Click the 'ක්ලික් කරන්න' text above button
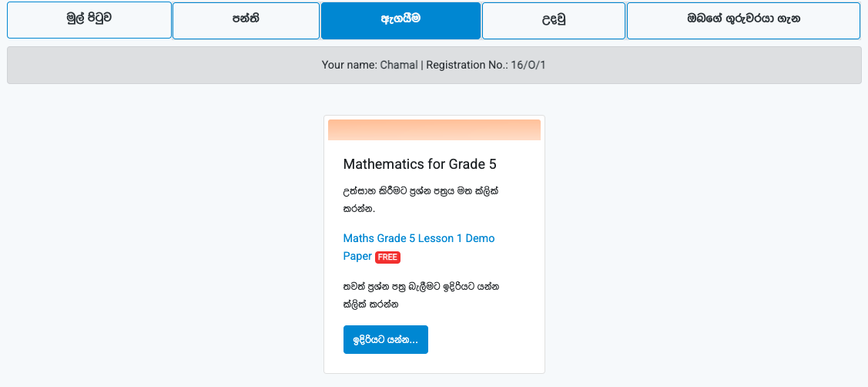868x387 pixels. tap(371, 305)
